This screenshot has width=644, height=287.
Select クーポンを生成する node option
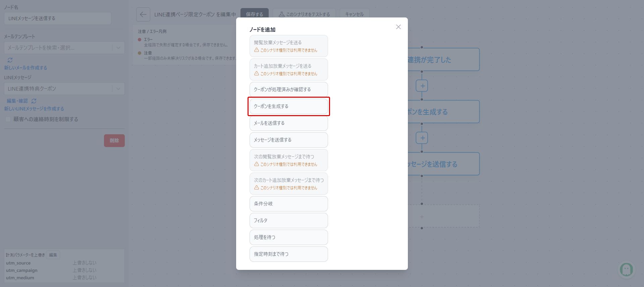[x=288, y=106]
